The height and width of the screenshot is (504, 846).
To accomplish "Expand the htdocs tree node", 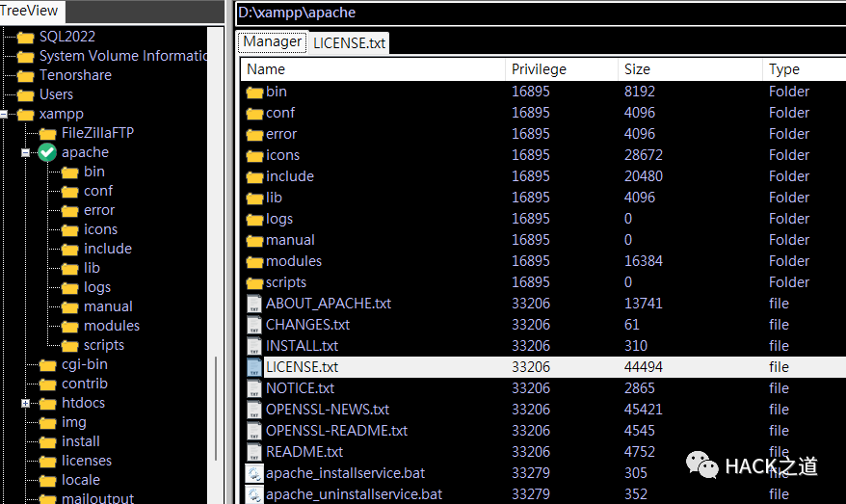I will (x=25, y=403).
